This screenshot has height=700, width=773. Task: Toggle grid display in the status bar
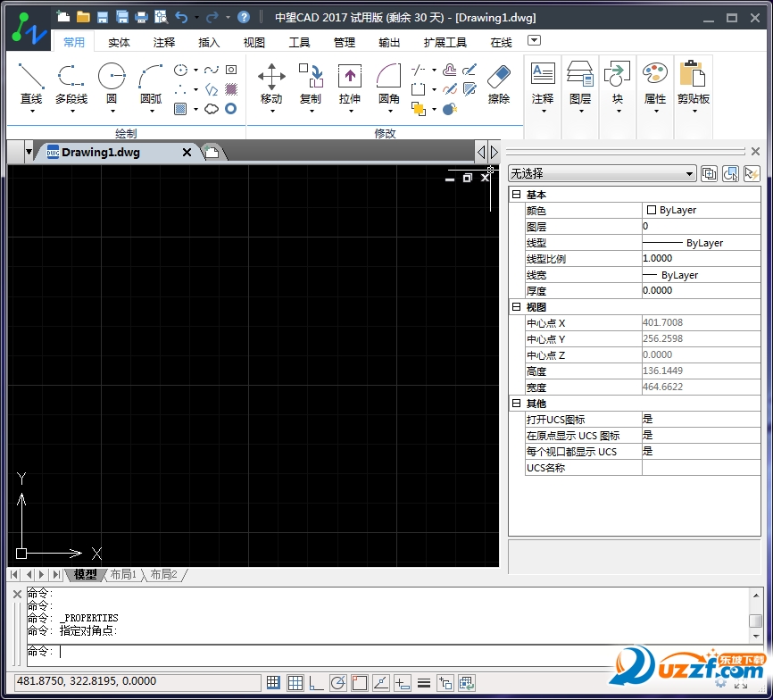click(x=295, y=683)
